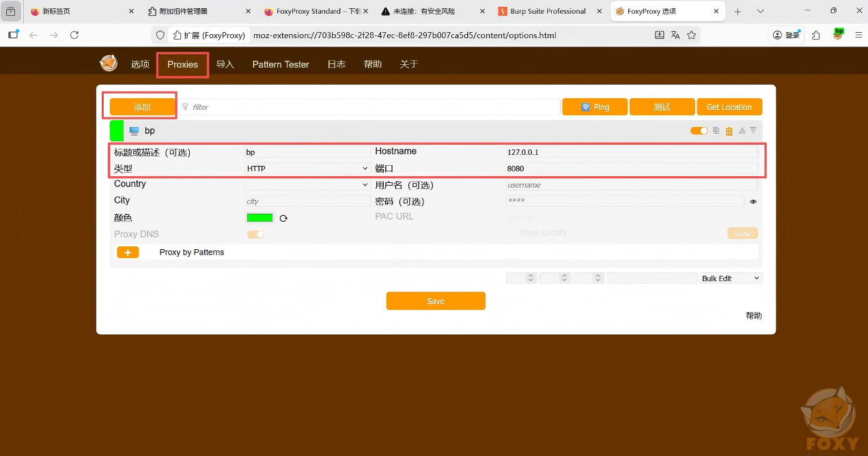This screenshot has width=868, height=456.
Task: Switch to the Proxies tab
Action: tap(182, 64)
